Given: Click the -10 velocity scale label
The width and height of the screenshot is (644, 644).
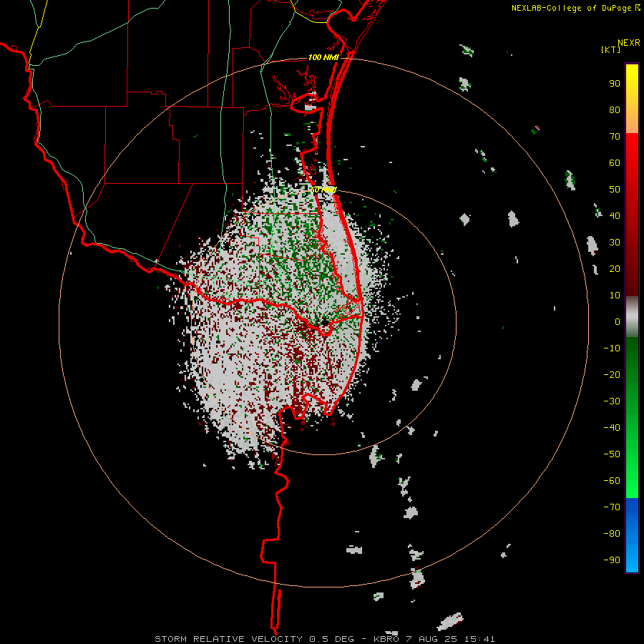Looking at the screenshot, I should 612,348.
